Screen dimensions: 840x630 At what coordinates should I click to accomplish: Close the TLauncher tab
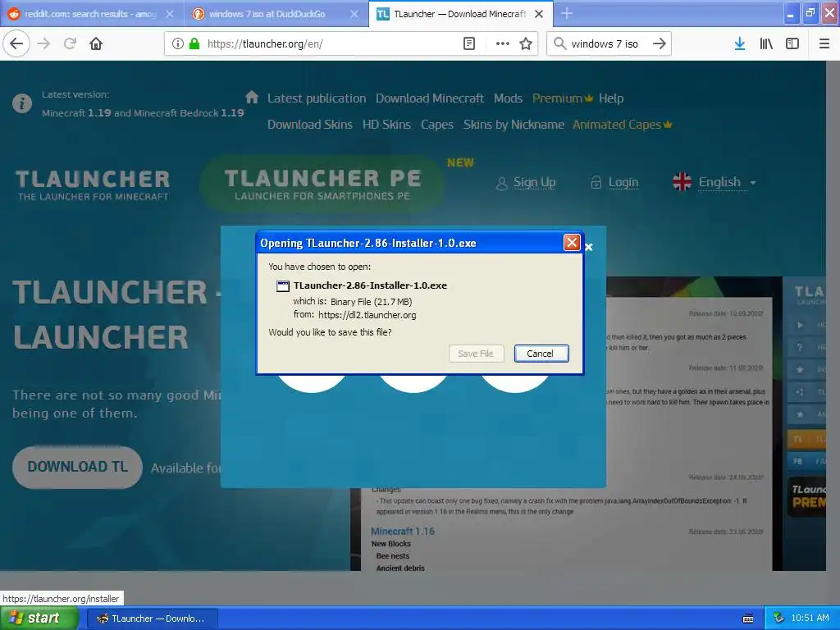click(x=539, y=14)
